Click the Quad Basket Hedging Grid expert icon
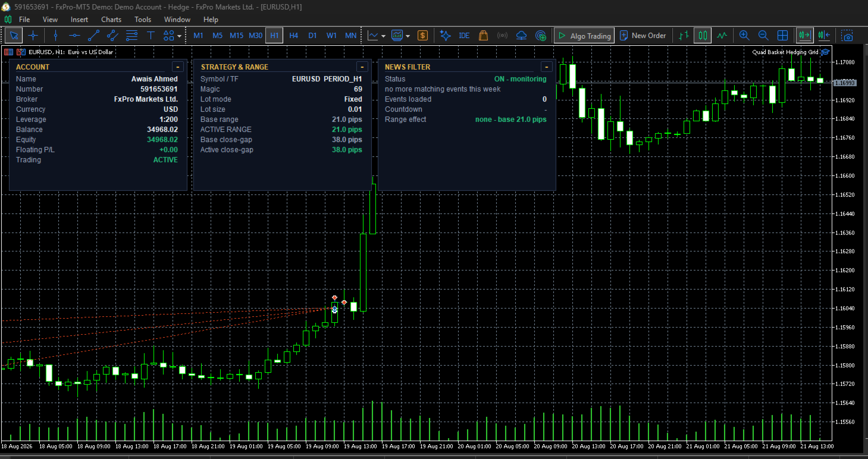The image size is (868, 459). click(x=826, y=52)
